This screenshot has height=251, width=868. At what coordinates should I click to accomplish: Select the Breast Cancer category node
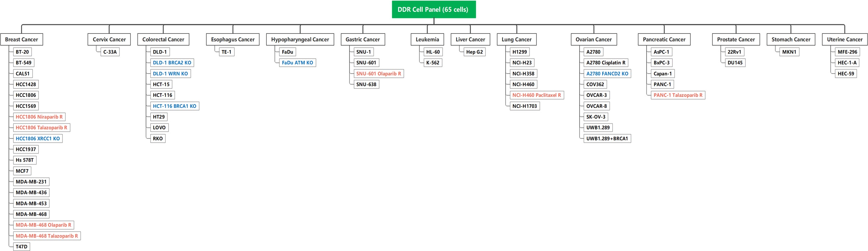[22, 39]
